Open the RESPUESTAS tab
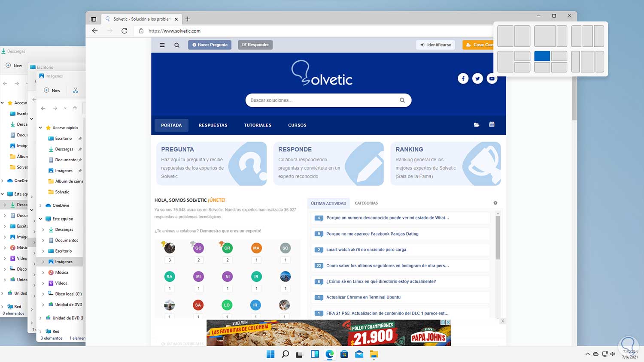Viewport: 644px width, 362px height. pyautogui.click(x=213, y=125)
